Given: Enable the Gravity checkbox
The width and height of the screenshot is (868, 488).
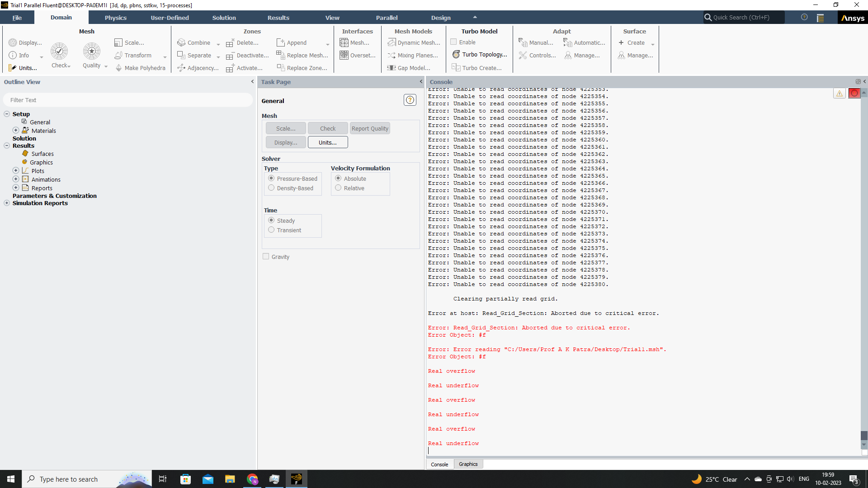Looking at the screenshot, I should 266,257.
